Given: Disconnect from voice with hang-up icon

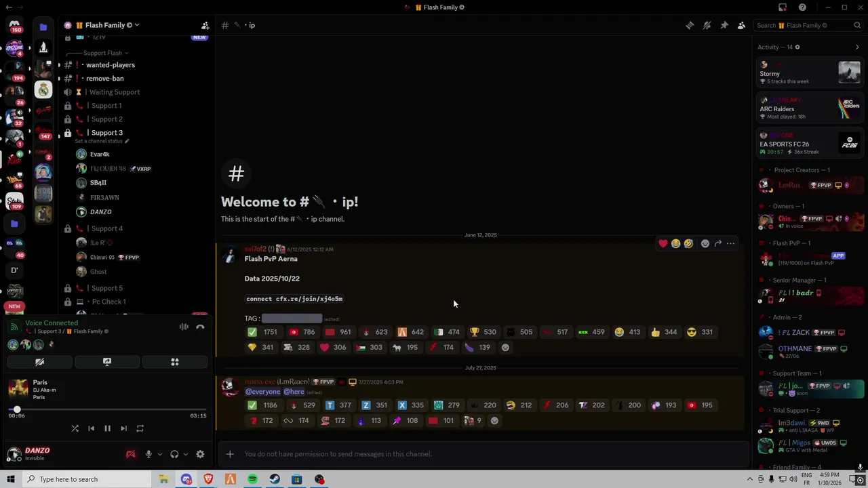Looking at the screenshot, I should click(200, 327).
